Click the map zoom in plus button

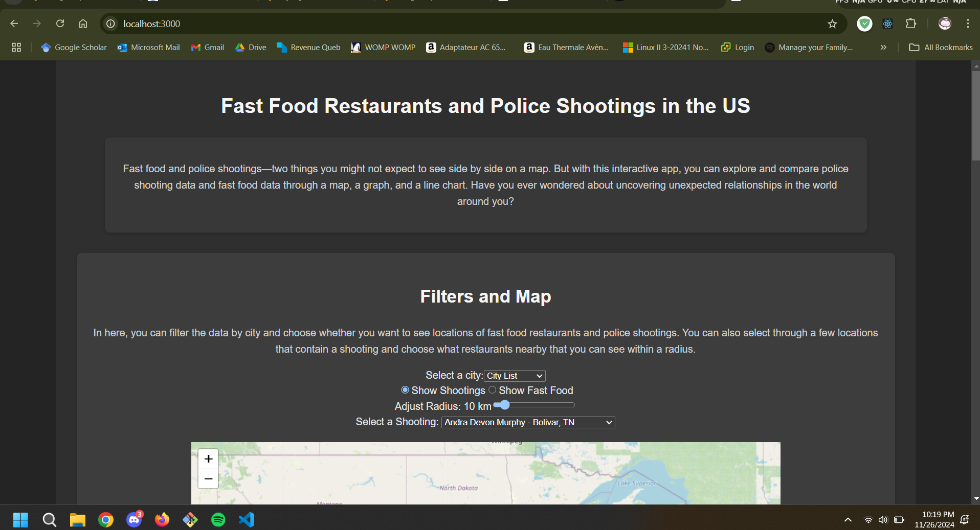(x=208, y=459)
